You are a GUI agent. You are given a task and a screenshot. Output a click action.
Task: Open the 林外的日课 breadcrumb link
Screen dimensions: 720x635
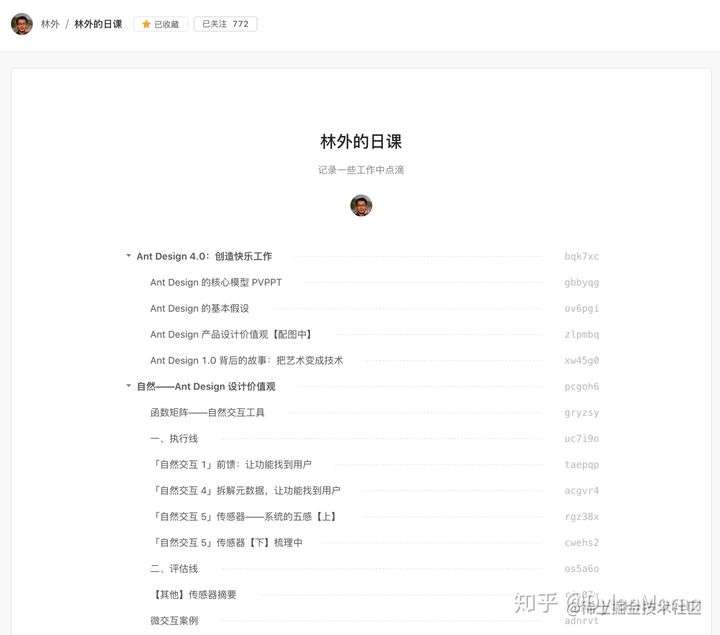coord(98,24)
